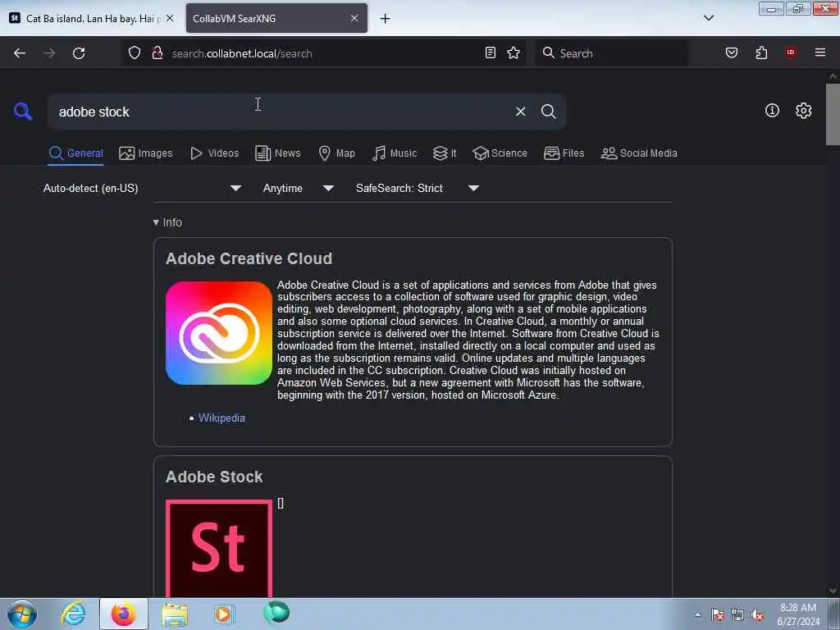840x630 pixels.
Task: Switch to It search category
Action: pyautogui.click(x=445, y=153)
